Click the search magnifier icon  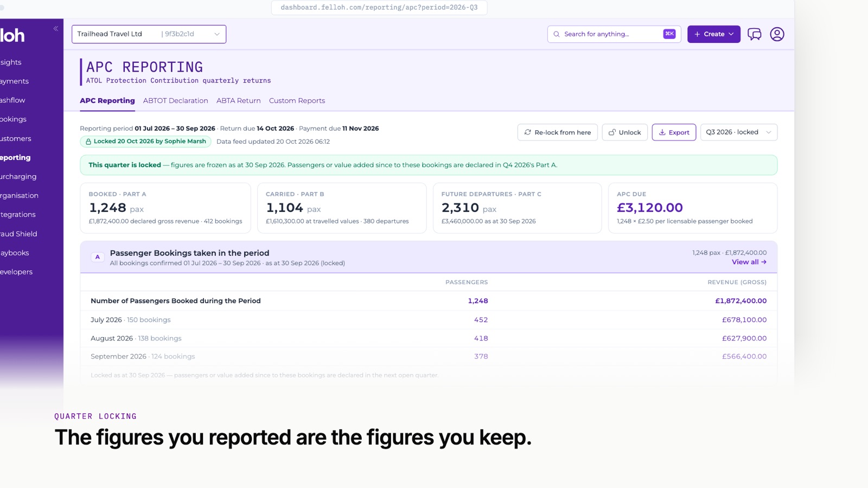click(x=556, y=34)
